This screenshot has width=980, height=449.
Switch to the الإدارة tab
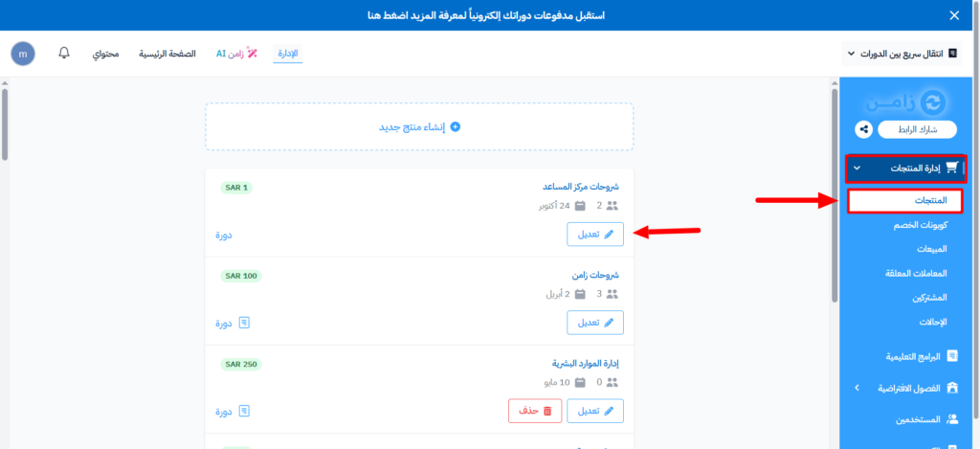pos(289,54)
